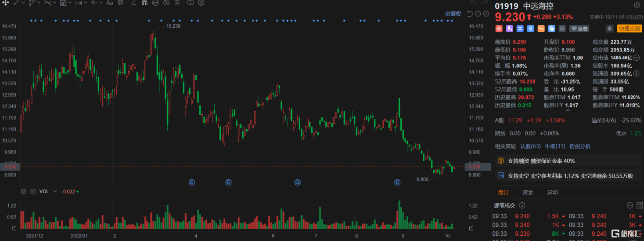This screenshot has width=644, height=241.
Task: Remove the VOL indicator
Action: pyautogui.click(x=33, y=191)
